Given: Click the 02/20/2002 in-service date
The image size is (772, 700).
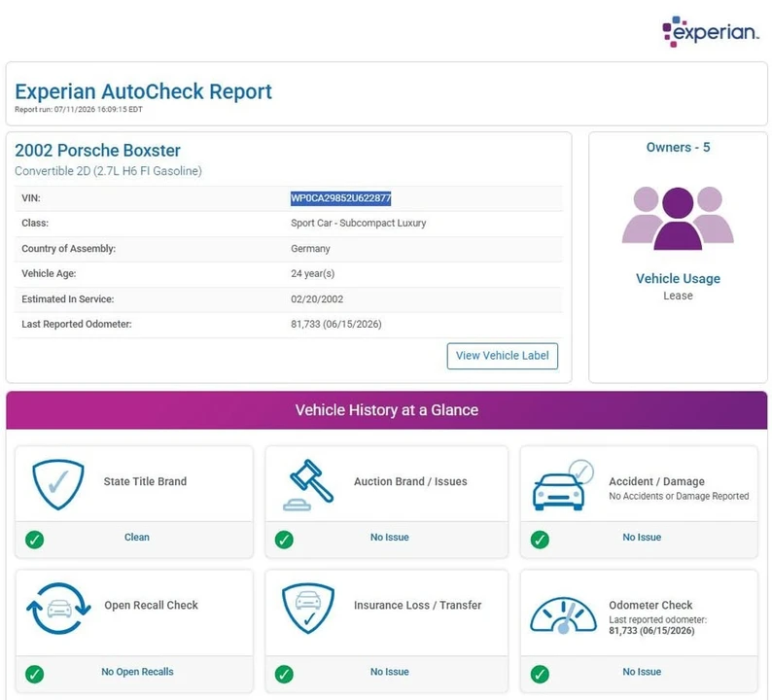Looking at the screenshot, I should point(317,299).
